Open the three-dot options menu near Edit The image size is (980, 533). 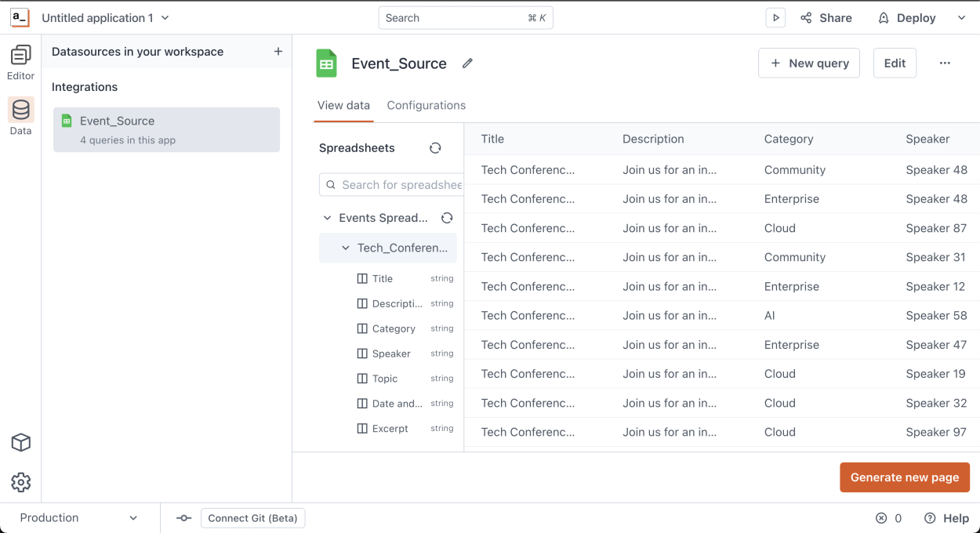tap(945, 63)
